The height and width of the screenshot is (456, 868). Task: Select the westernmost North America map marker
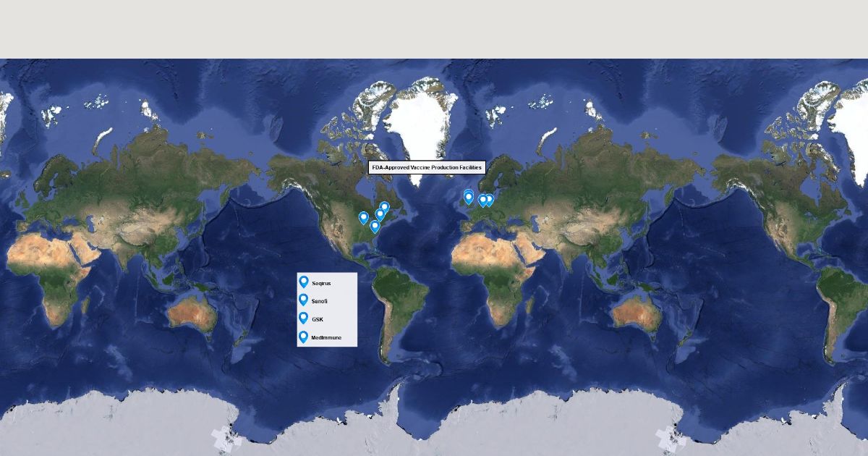pos(364,217)
